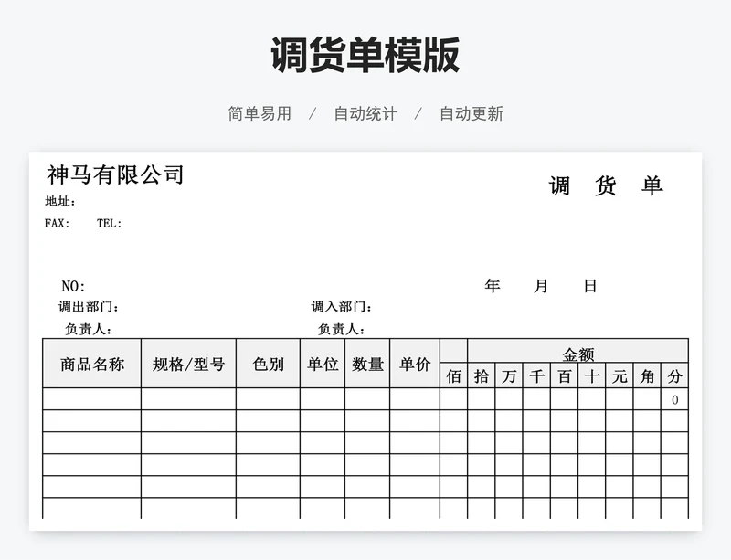Viewport: 731px width, 560px height.
Task: Click the 简单易用 subtitle text
Action: (260, 113)
